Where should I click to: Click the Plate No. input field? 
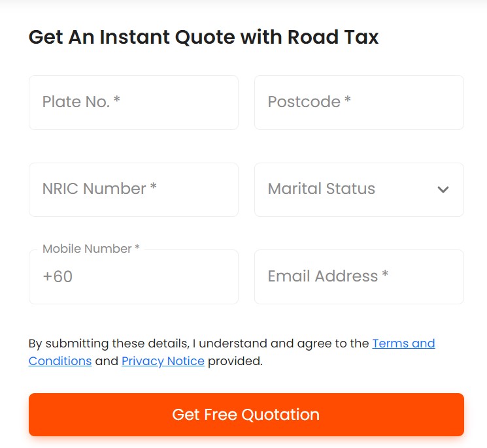tap(133, 103)
